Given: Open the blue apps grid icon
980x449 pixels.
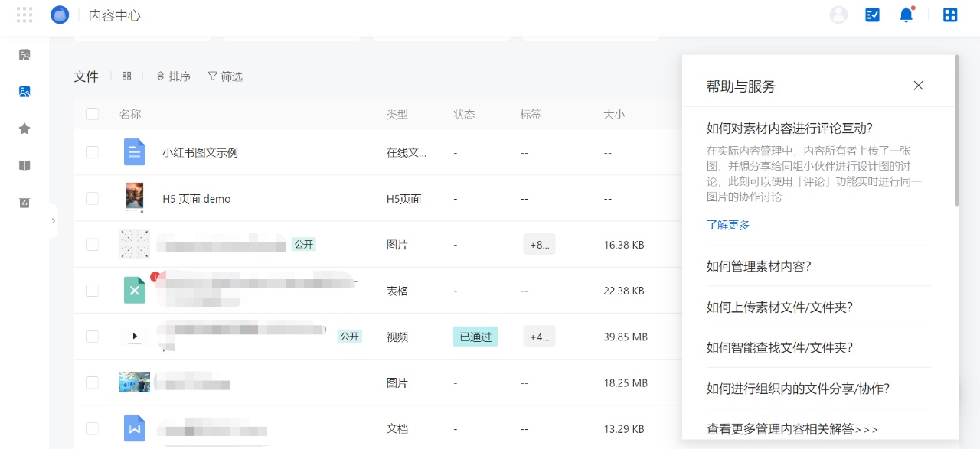Looking at the screenshot, I should (950, 15).
